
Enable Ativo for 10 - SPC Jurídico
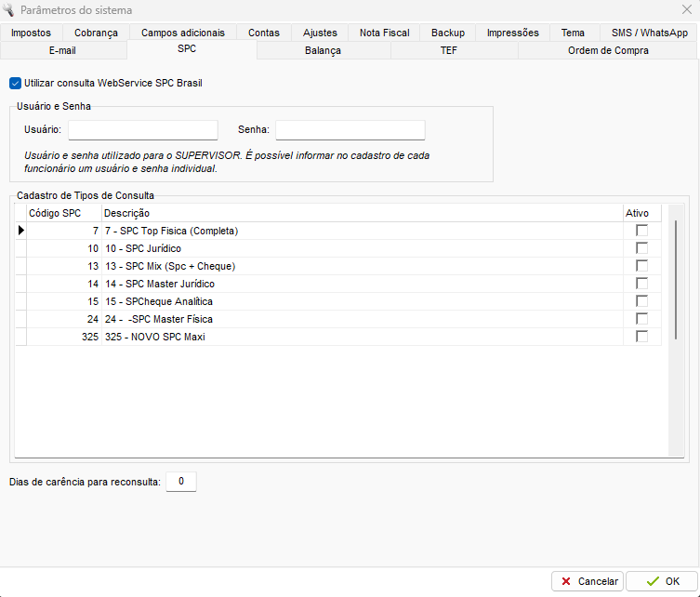tap(642, 248)
